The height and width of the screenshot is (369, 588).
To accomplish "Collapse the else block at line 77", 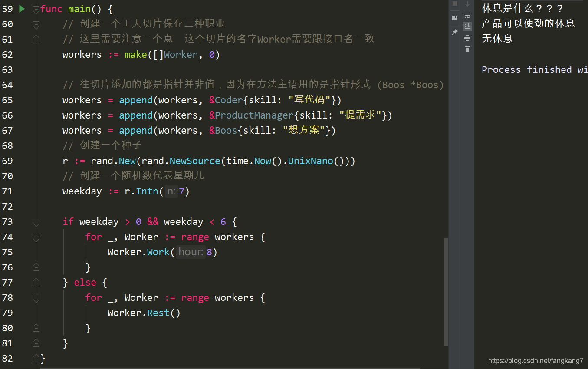I will click(36, 283).
